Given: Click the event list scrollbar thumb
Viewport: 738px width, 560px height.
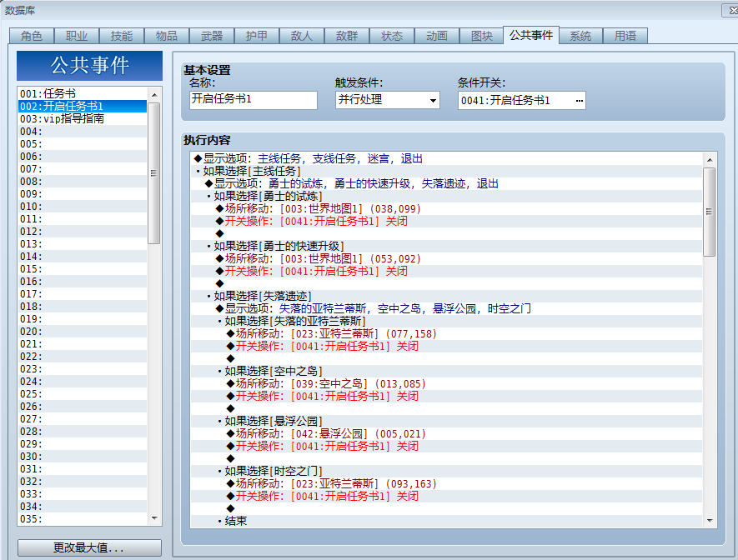Looking at the screenshot, I should [154, 173].
